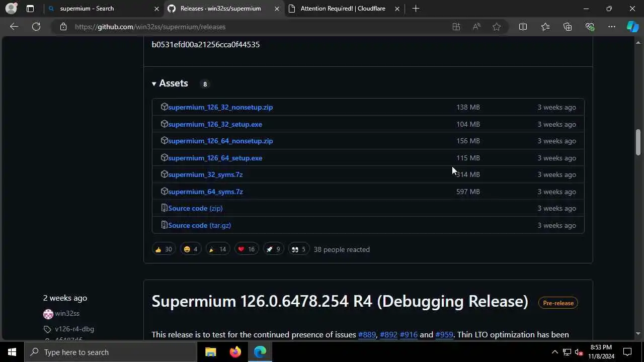Collapse the Assets section triangle
The image size is (644, 362).
point(154,84)
